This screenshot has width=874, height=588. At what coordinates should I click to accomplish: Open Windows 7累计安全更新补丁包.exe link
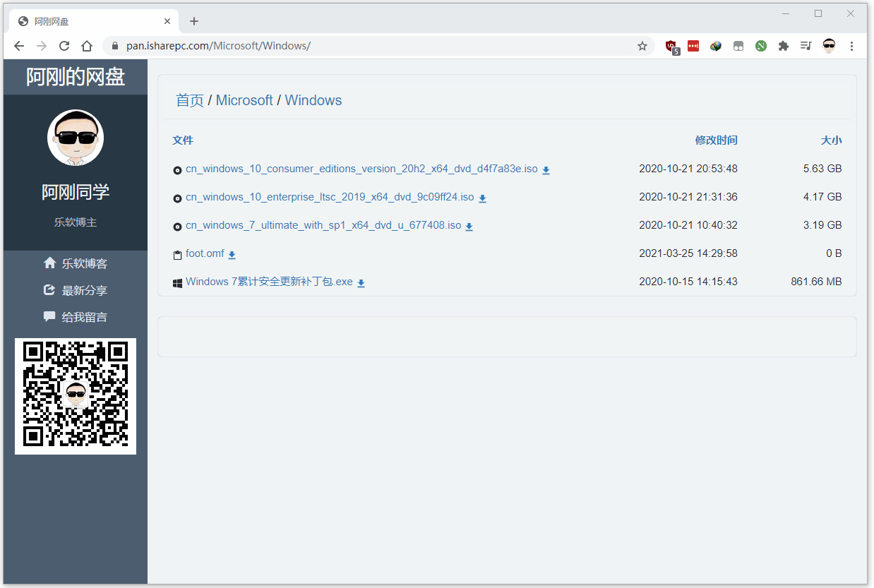(269, 282)
